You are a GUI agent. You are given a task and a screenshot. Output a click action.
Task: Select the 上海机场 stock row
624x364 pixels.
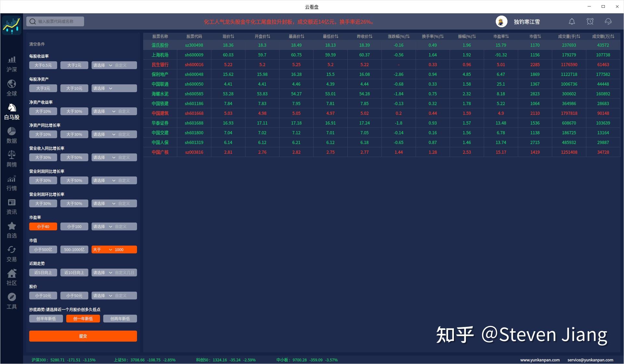tap(381, 55)
